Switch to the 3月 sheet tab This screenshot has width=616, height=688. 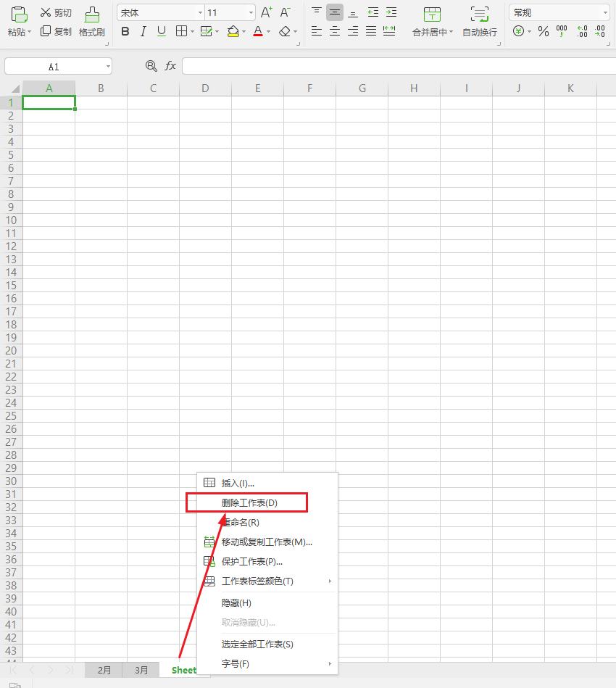141,670
